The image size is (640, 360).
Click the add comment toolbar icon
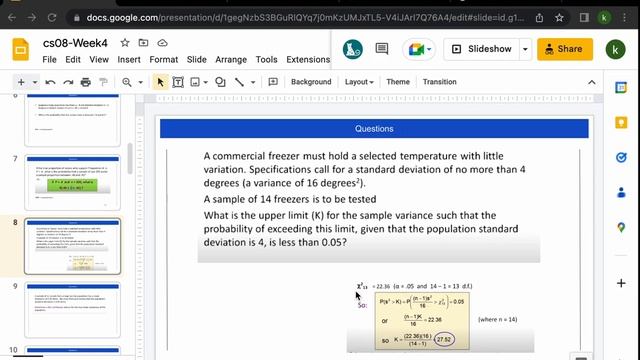pyautogui.click(x=273, y=82)
